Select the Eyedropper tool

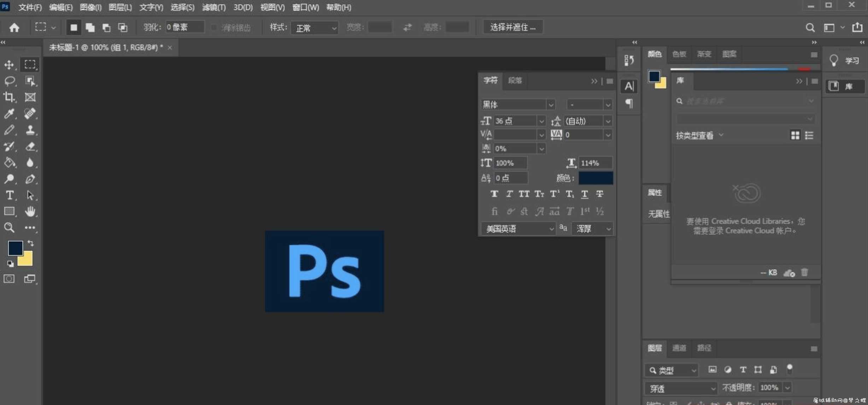point(9,113)
